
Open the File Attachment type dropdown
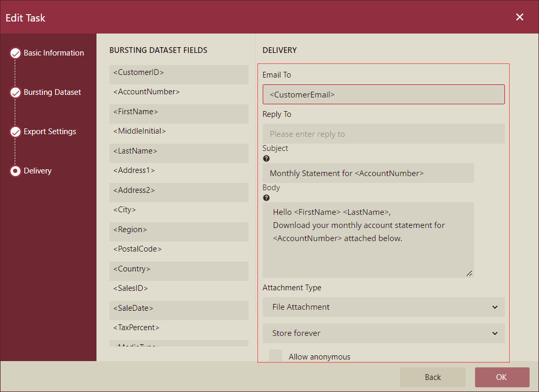(383, 307)
